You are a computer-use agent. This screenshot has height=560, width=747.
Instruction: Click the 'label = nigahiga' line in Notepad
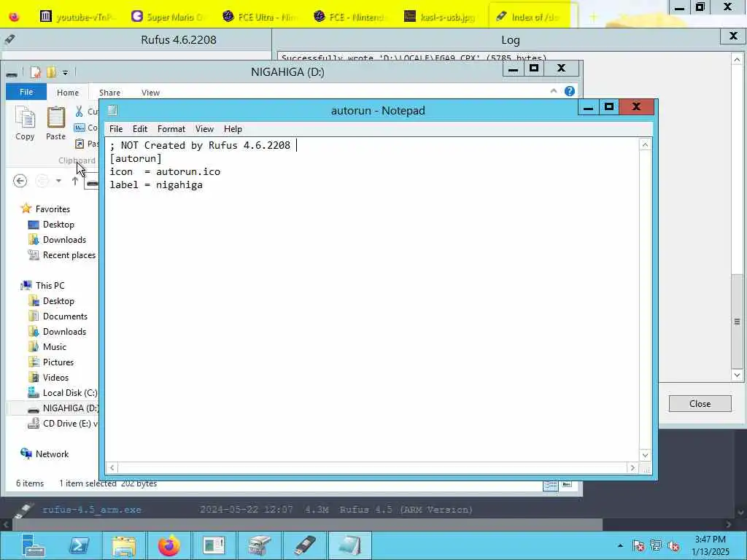[x=156, y=184]
